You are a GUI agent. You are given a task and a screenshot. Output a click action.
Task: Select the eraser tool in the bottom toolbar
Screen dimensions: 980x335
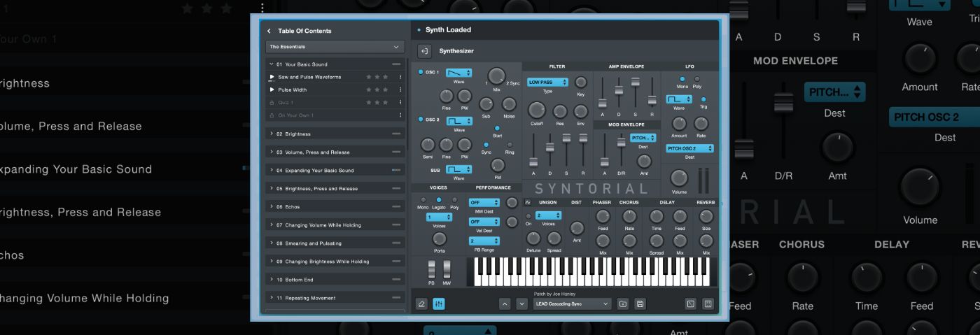click(421, 304)
